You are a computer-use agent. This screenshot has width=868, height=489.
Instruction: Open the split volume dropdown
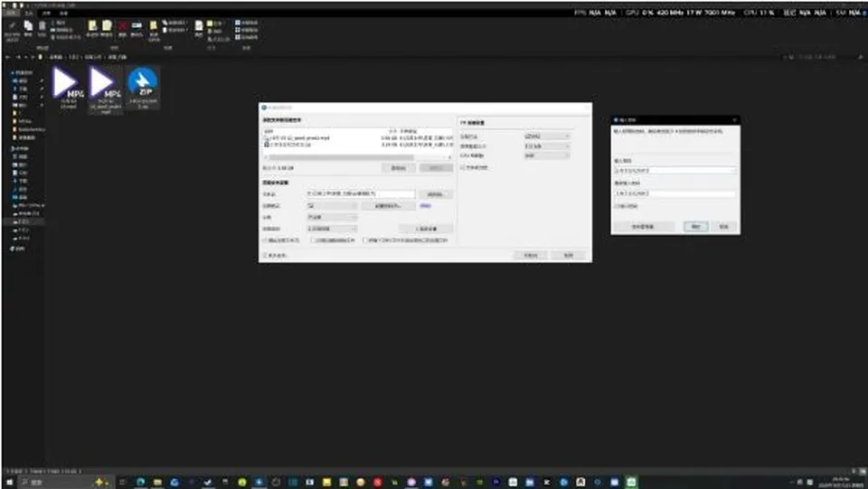332,218
